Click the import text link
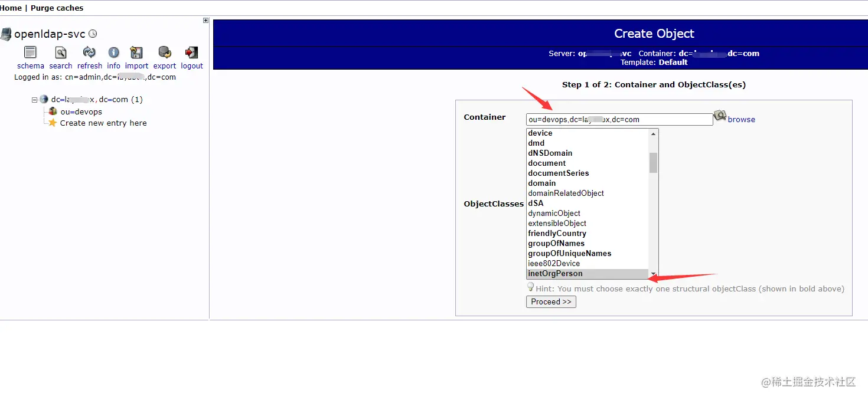Screen dimensions: 868x400 click(x=137, y=66)
